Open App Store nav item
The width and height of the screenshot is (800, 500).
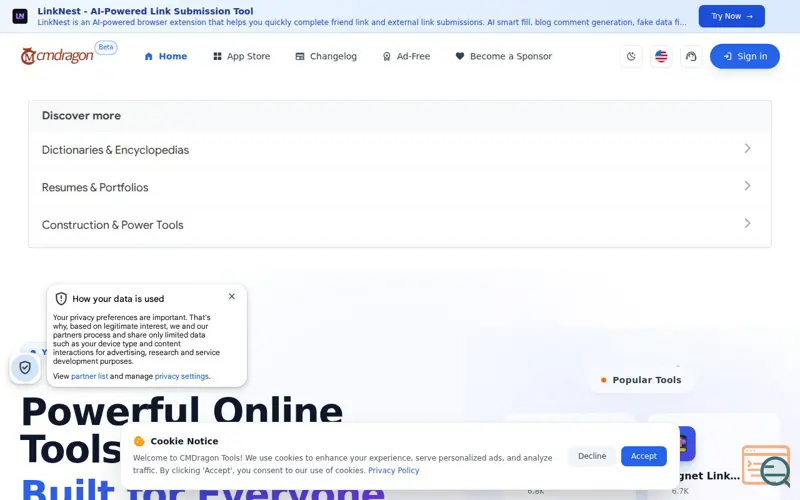pos(242,56)
